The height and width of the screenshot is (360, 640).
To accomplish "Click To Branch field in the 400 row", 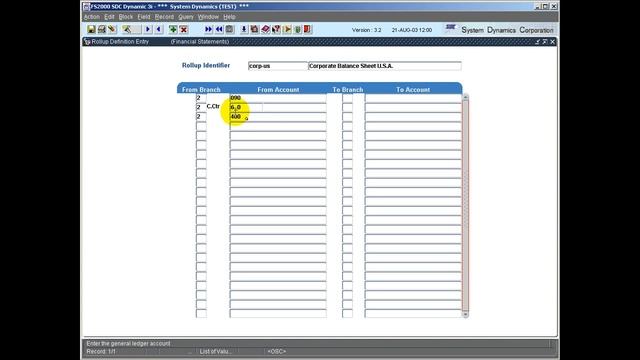I will (347, 117).
